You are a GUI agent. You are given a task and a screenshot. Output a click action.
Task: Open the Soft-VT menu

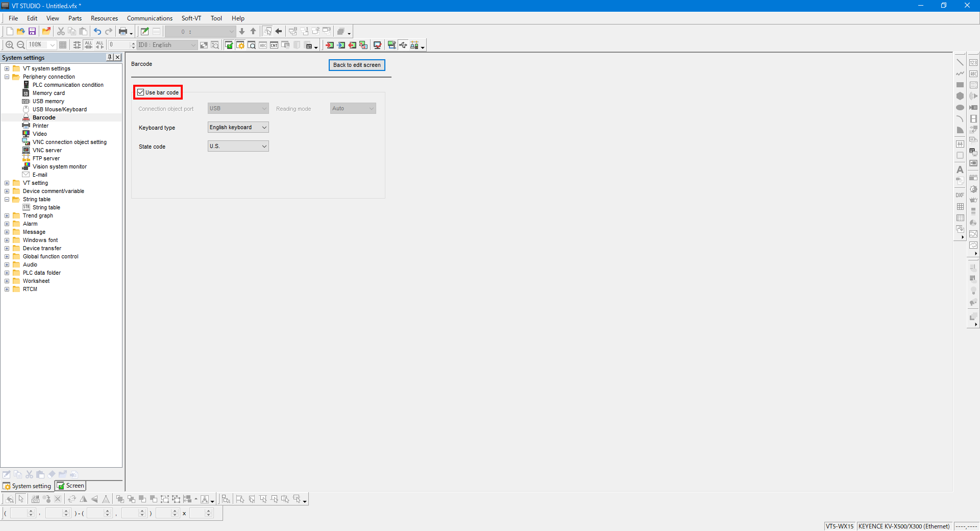point(191,18)
